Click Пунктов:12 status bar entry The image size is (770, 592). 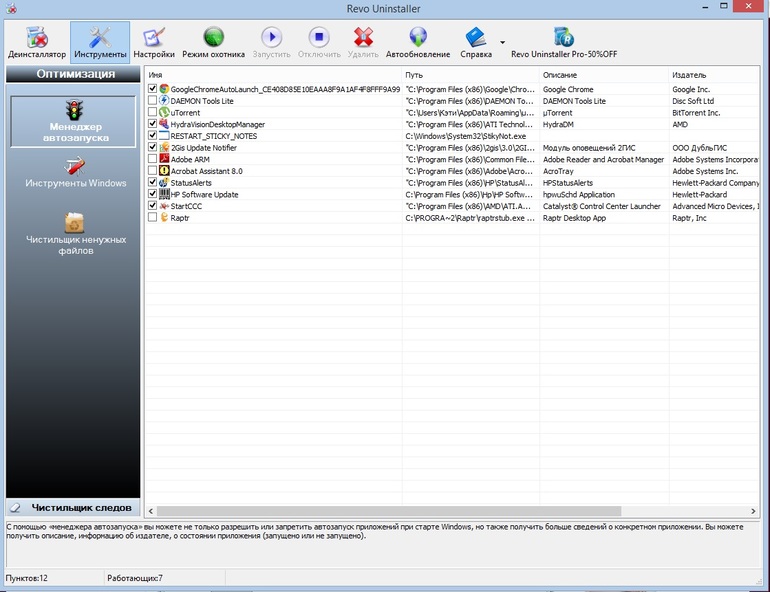(x=27, y=578)
